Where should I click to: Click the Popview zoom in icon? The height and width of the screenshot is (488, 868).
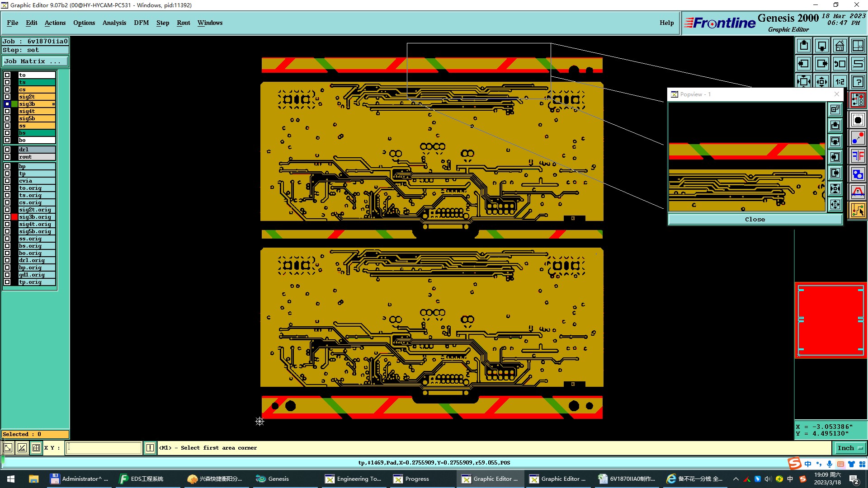click(x=835, y=188)
